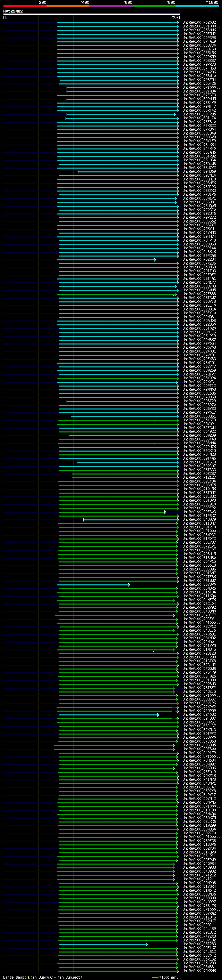The height and width of the screenshot is (980, 222).
Task: Select hit label UniRef100_Q8LK64
Action: (199, 145)
